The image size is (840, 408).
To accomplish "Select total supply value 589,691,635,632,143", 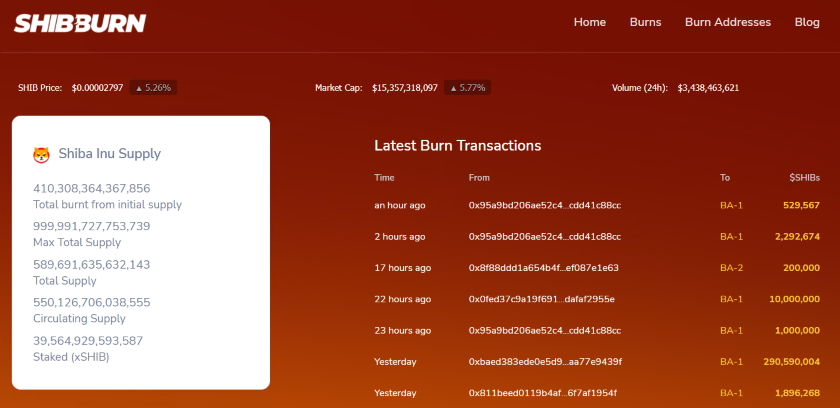I will pyautogui.click(x=92, y=265).
